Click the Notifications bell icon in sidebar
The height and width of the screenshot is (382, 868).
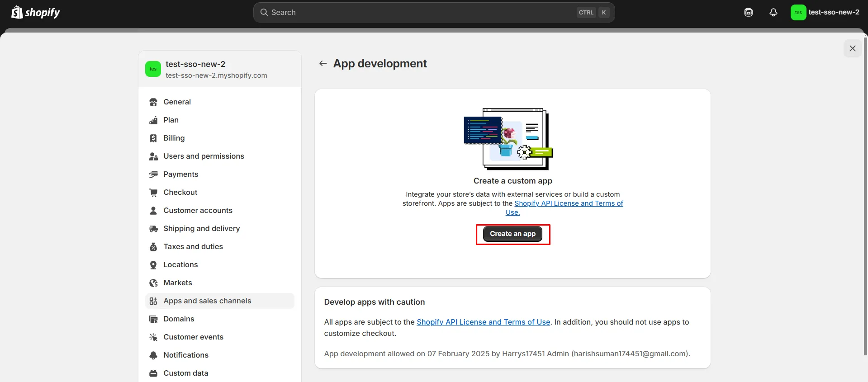coord(153,355)
